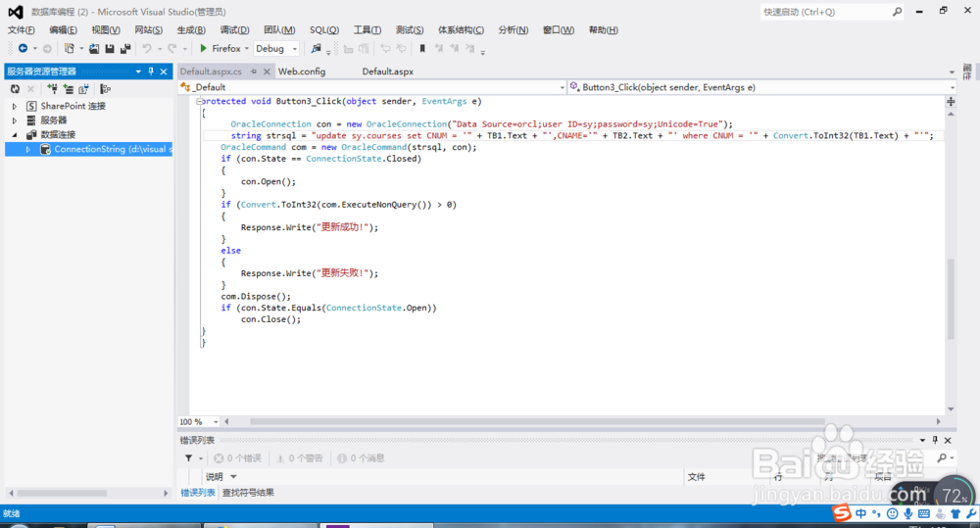Click the Sogou input method S icon
Image resolution: width=980 pixels, height=528 pixels.
(842, 513)
